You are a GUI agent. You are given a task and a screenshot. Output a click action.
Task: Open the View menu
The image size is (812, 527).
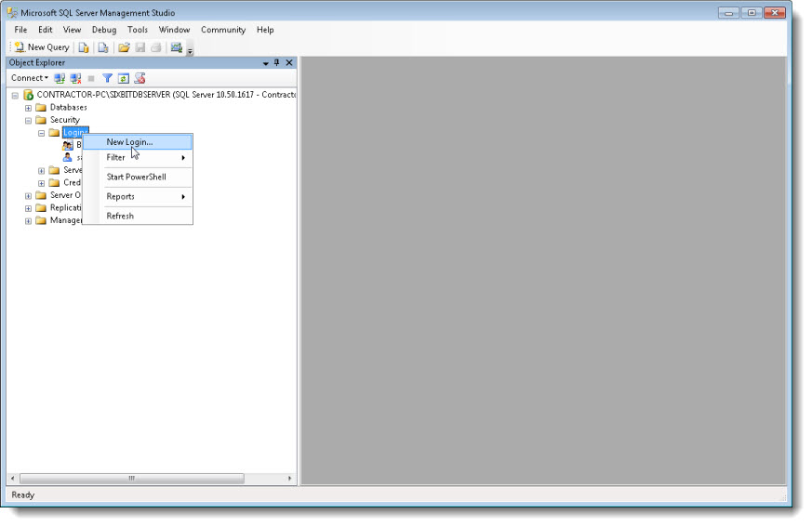coord(72,30)
